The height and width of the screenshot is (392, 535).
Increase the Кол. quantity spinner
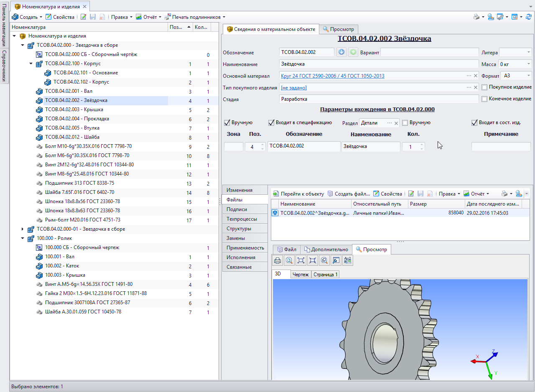[421, 145]
